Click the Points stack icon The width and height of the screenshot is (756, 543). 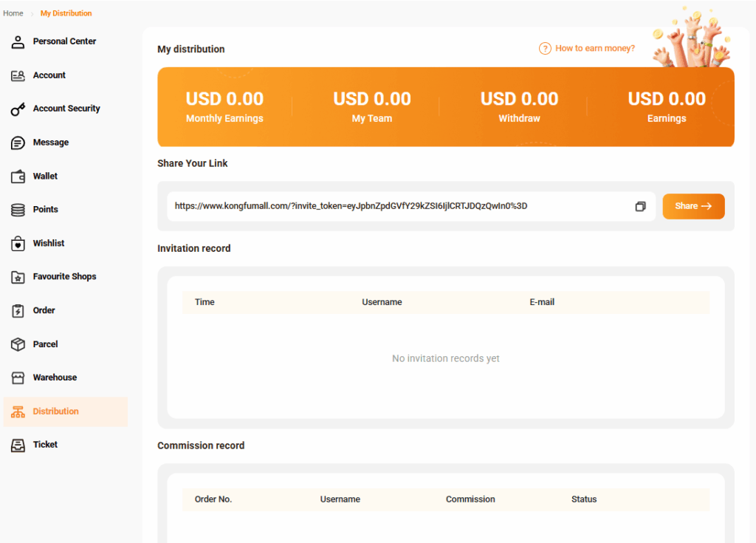(18, 210)
